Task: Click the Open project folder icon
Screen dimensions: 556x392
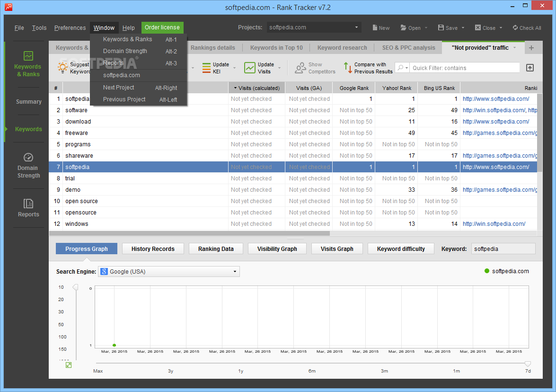Action: tap(403, 27)
